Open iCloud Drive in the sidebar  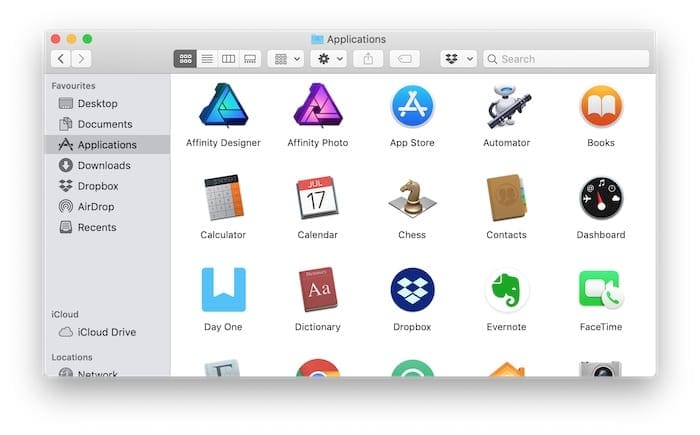[x=107, y=332]
